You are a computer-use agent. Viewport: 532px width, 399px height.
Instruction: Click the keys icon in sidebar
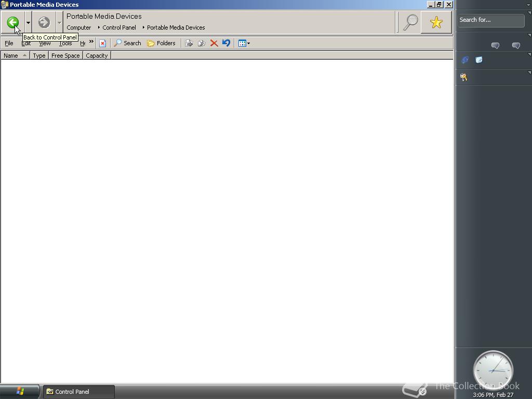coord(464,77)
